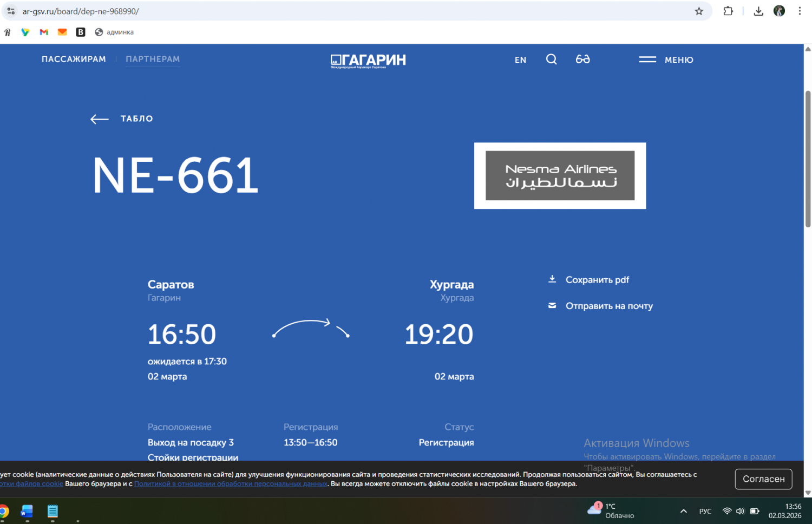The height and width of the screenshot is (524, 812).
Task: Open the ПАРТНЕРАМ section
Action: [153, 59]
